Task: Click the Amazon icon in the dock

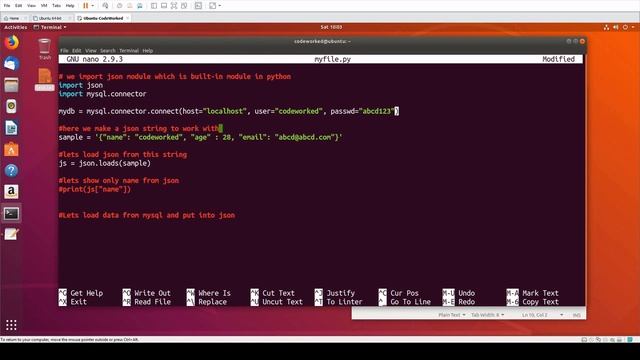Action: (11, 191)
